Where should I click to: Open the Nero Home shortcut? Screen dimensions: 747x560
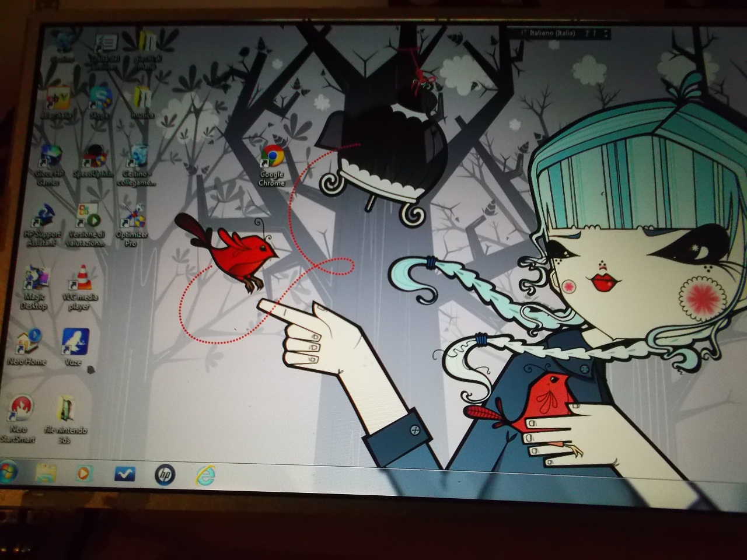pos(27,347)
